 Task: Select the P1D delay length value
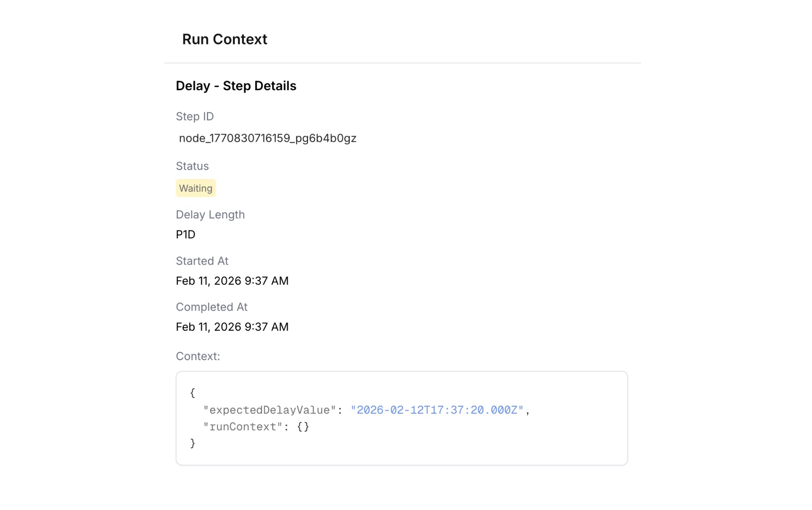click(x=185, y=234)
